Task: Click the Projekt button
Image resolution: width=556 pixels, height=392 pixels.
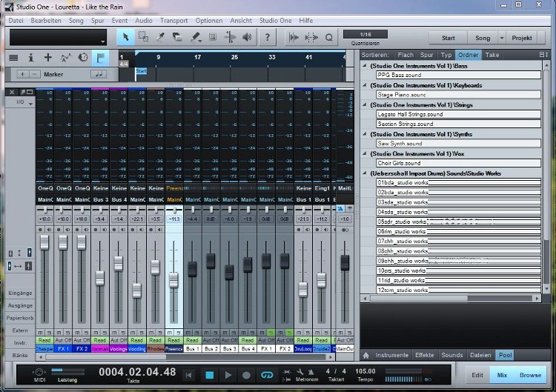Action: (522, 38)
